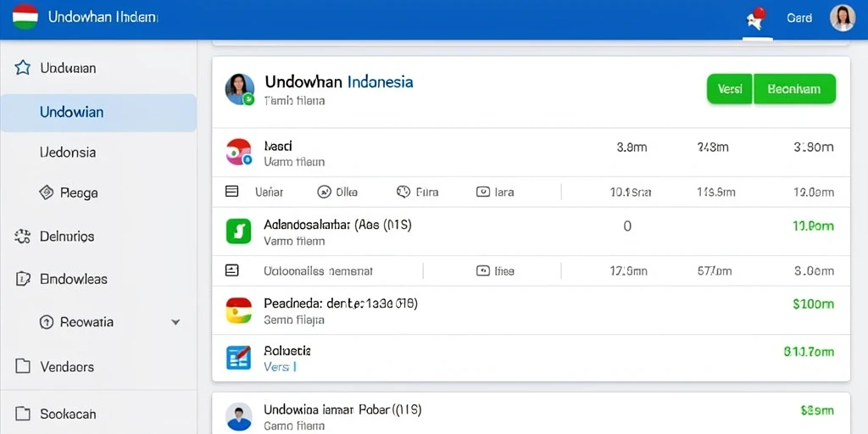Click the Eura clock icon

[x=403, y=192]
